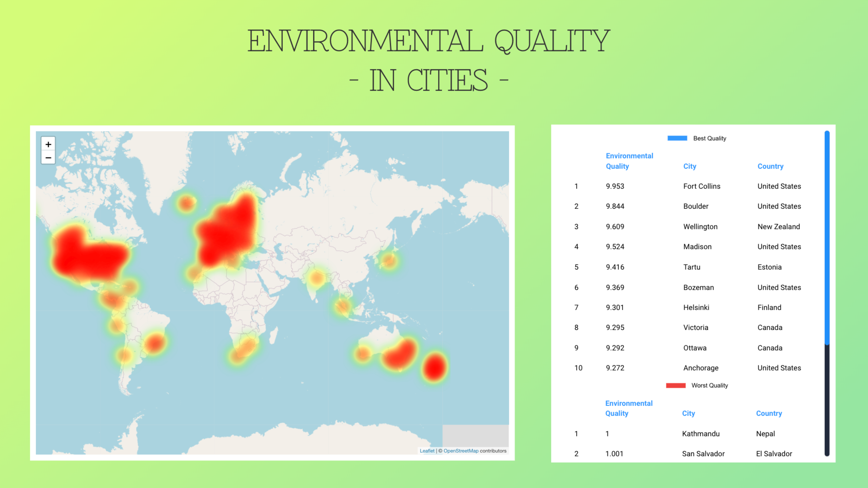
Task: Click the 9.292 quality value
Action: [615, 348]
